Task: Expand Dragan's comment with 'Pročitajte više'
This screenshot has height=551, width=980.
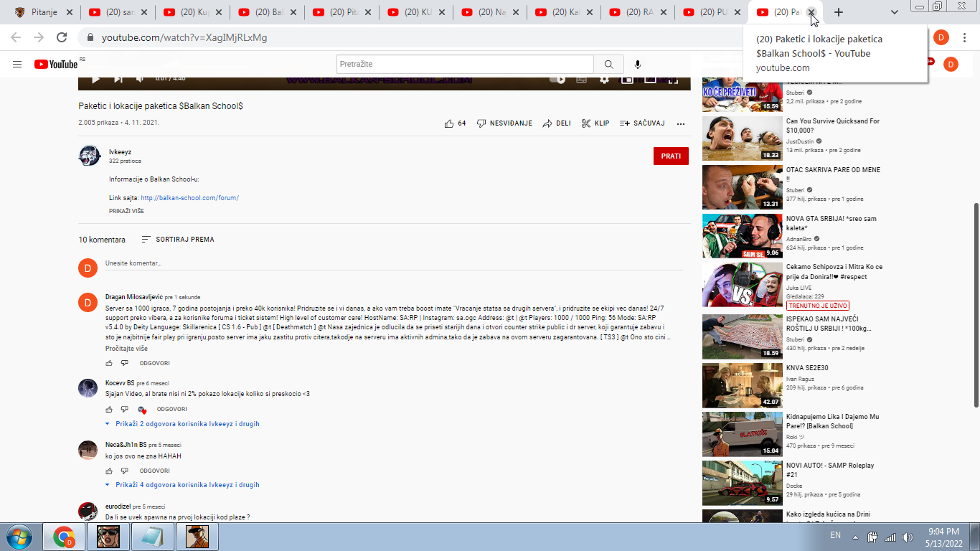Action: pos(126,349)
